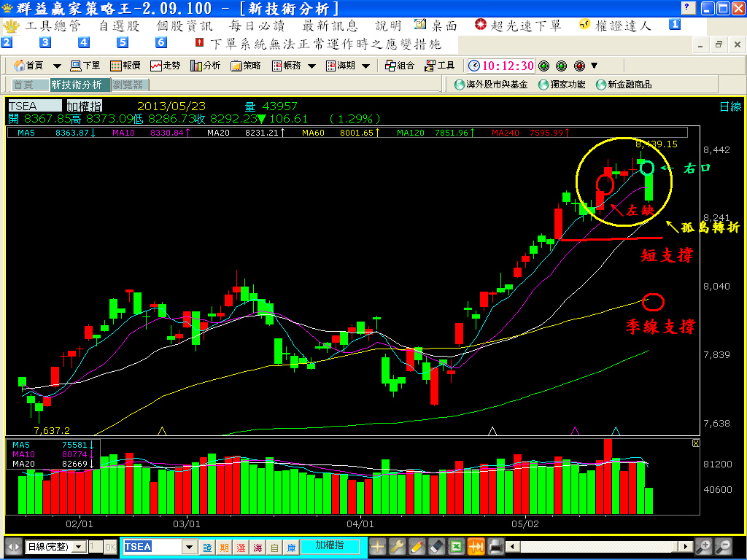Switch to the 首頁 tab
Viewport: 747px width, 560px height.
[x=30, y=85]
